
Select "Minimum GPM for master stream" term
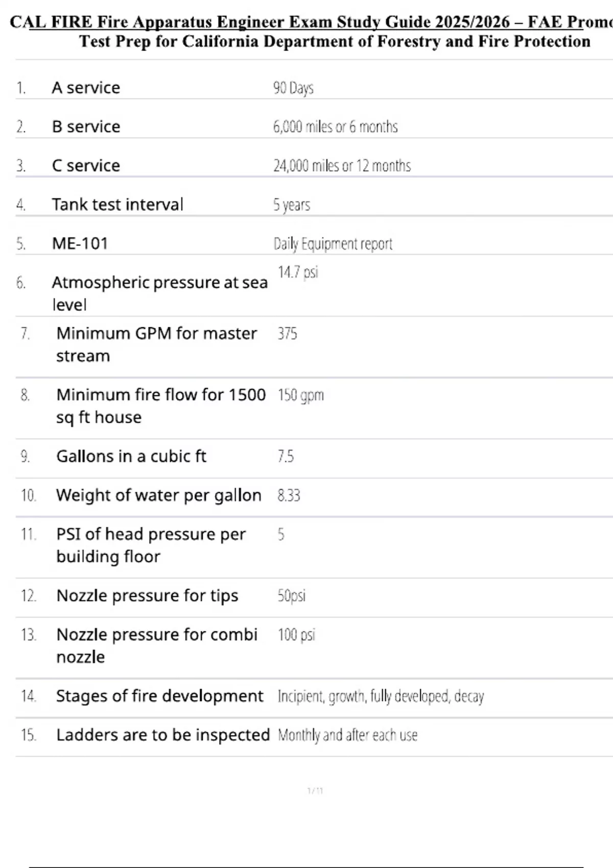pos(156,344)
